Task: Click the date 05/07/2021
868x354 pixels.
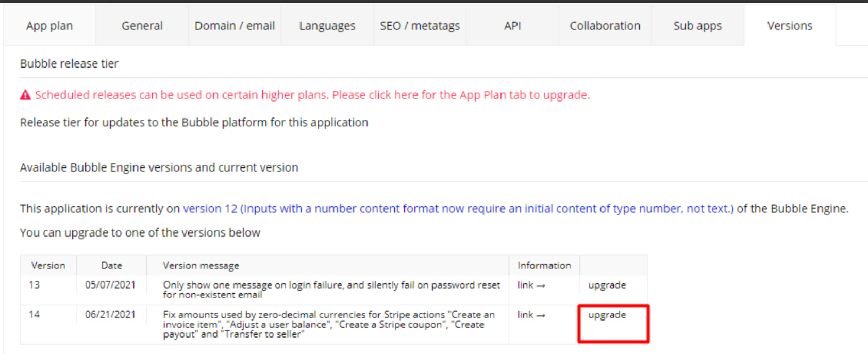Action: [x=110, y=285]
